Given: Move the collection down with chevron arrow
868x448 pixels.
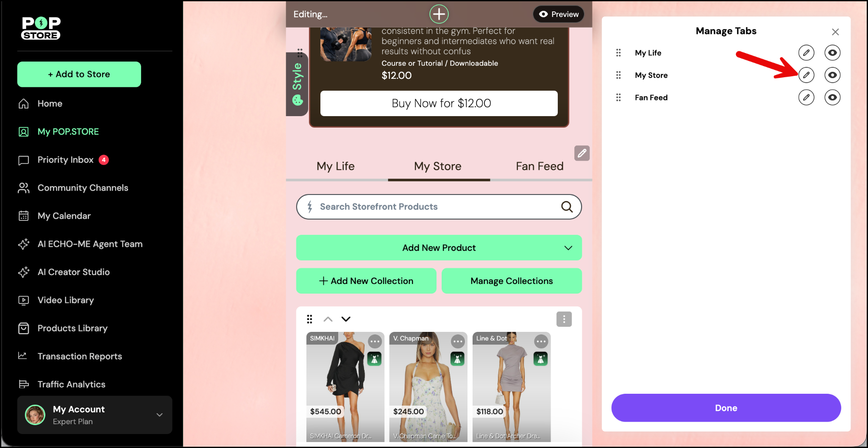Looking at the screenshot, I should pos(346,319).
